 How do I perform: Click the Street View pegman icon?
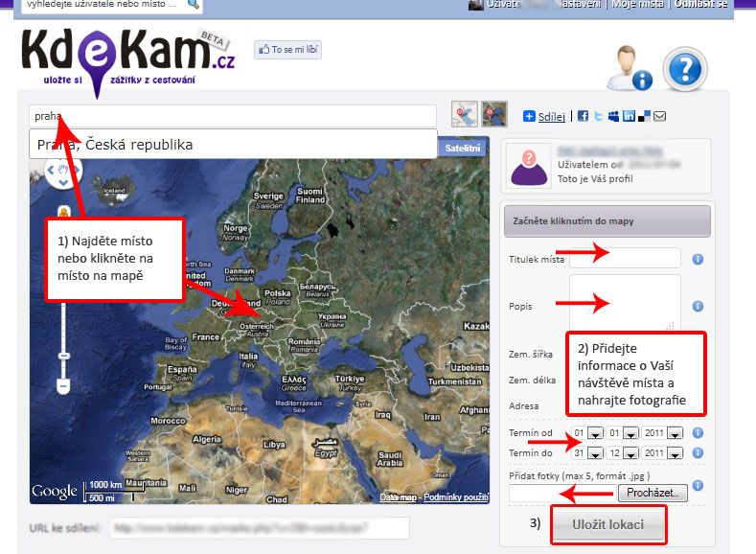point(63,212)
